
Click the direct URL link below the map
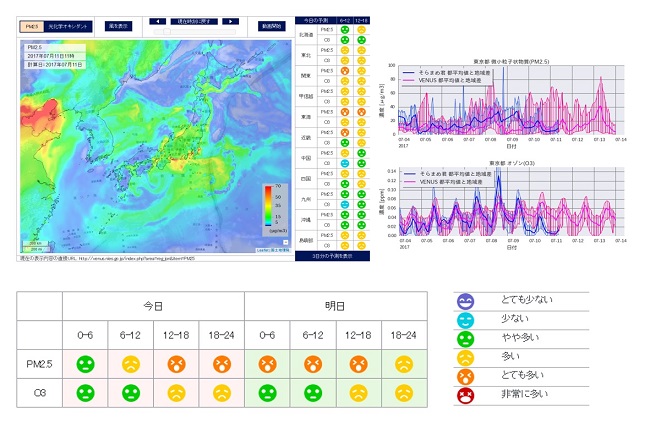[136, 258]
